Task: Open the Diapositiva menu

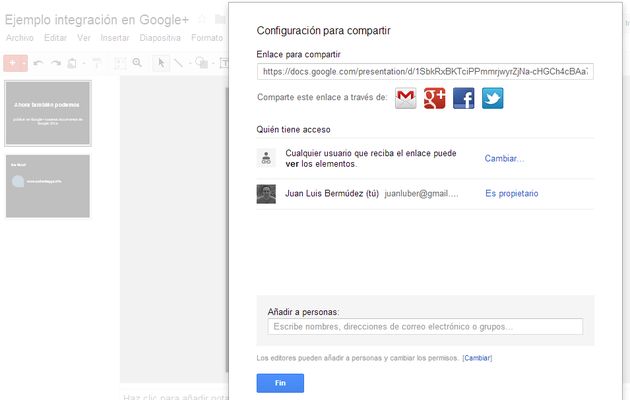Action: pos(160,38)
